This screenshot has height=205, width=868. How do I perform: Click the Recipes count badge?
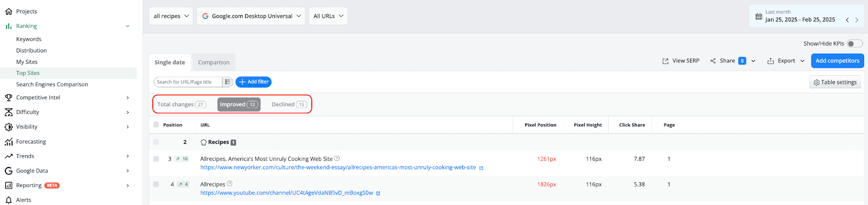tap(233, 143)
